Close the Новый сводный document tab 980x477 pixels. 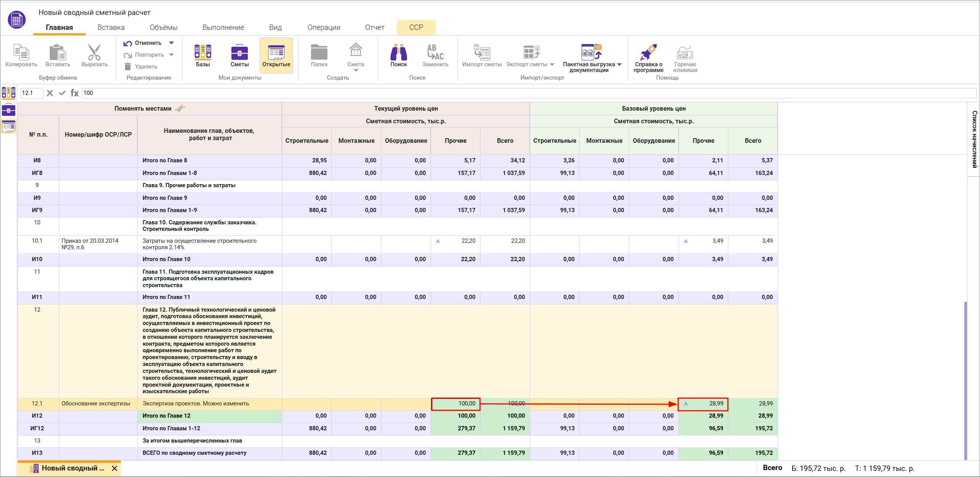114,468
